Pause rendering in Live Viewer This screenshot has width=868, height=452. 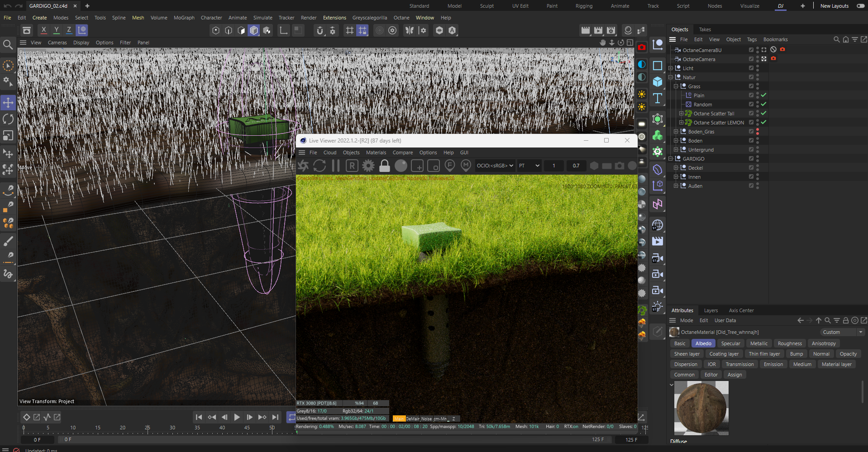click(x=335, y=166)
